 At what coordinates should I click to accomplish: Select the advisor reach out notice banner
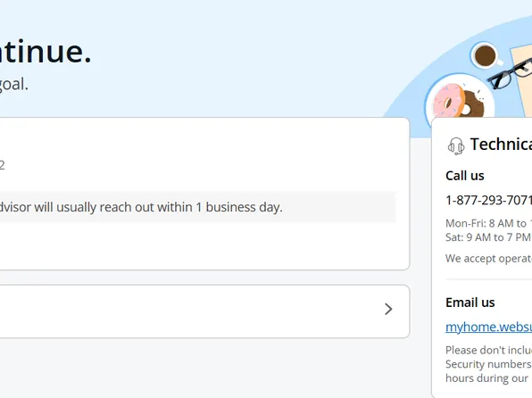click(x=198, y=207)
